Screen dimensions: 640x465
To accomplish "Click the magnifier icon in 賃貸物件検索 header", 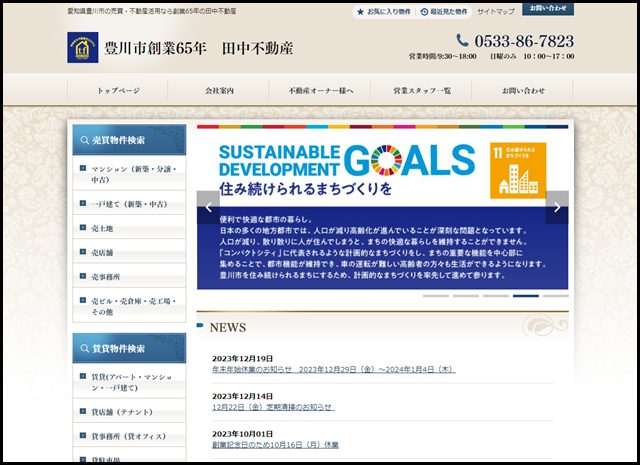I will tap(84, 349).
